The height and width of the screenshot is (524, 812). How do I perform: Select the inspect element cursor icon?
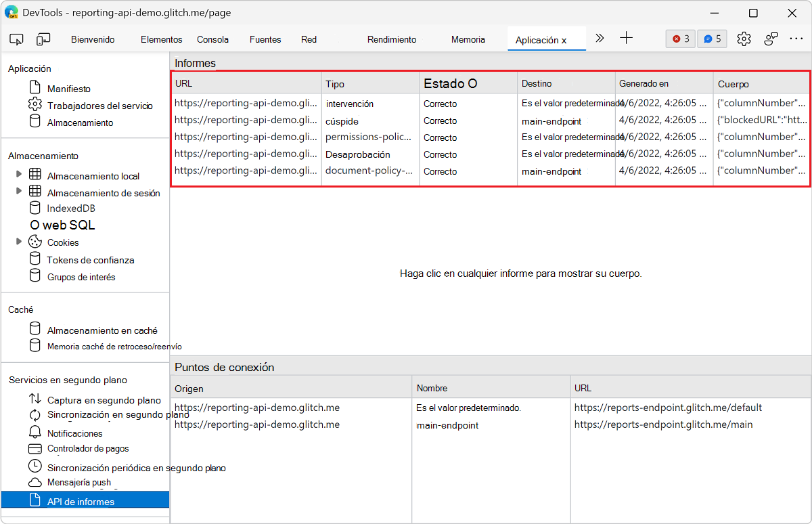[x=16, y=39]
